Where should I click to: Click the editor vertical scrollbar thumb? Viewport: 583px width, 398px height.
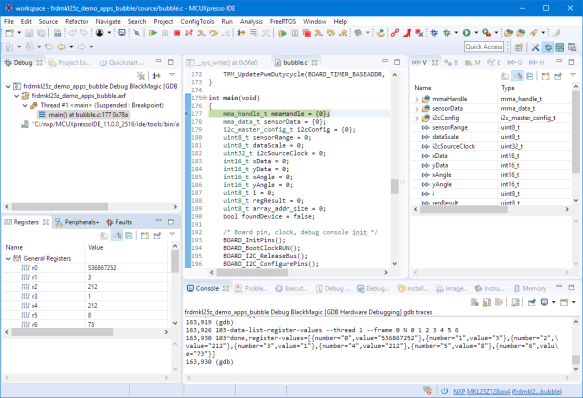click(394, 187)
